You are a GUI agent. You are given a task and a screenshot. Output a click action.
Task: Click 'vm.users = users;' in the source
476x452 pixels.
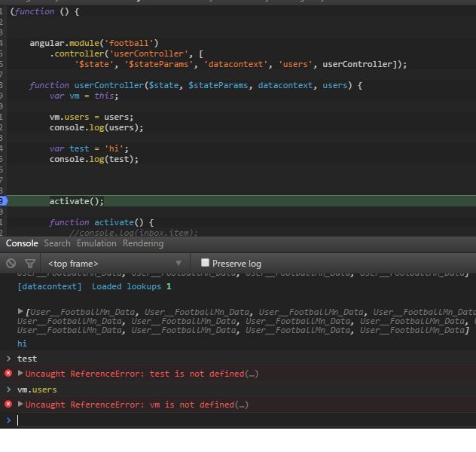point(91,117)
